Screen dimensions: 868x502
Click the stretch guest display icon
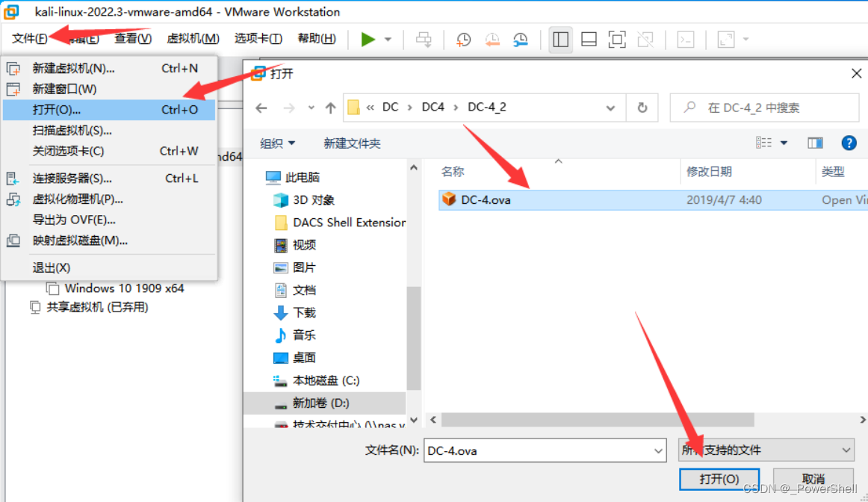[726, 40]
